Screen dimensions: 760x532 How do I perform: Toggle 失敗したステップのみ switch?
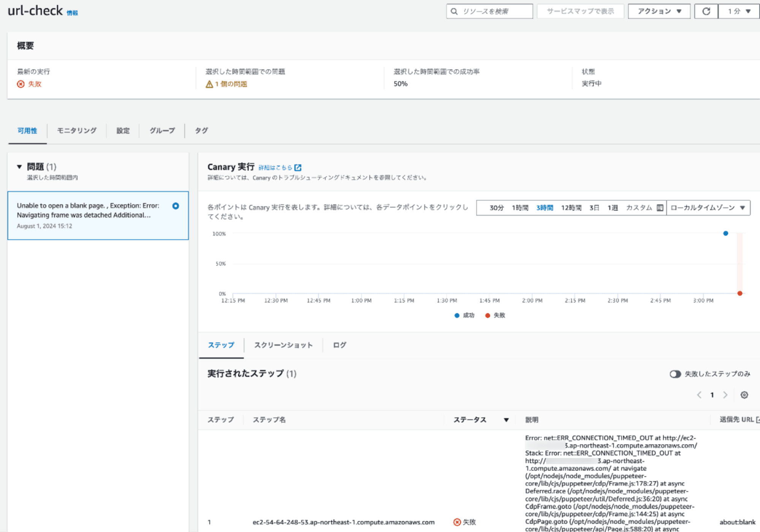675,374
